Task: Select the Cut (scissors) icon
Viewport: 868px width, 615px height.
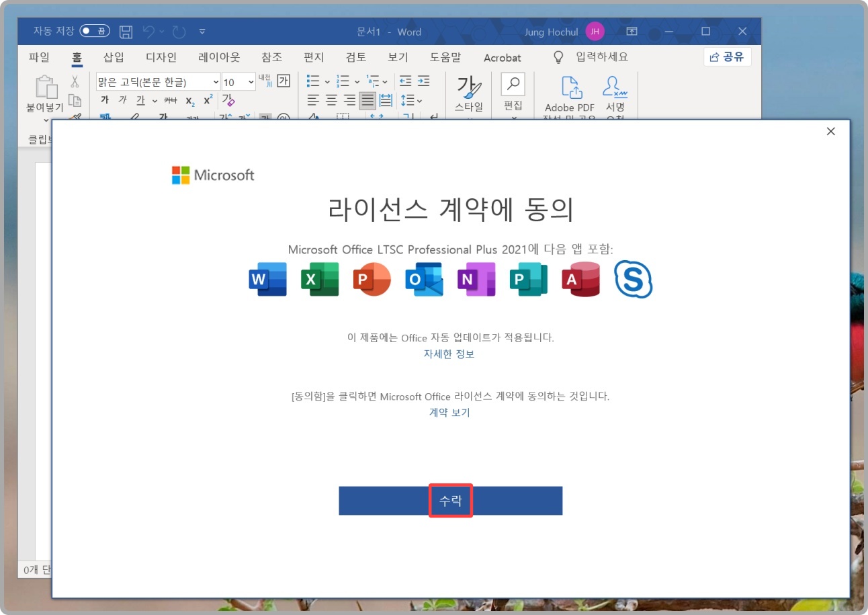Action: tap(75, 81)
